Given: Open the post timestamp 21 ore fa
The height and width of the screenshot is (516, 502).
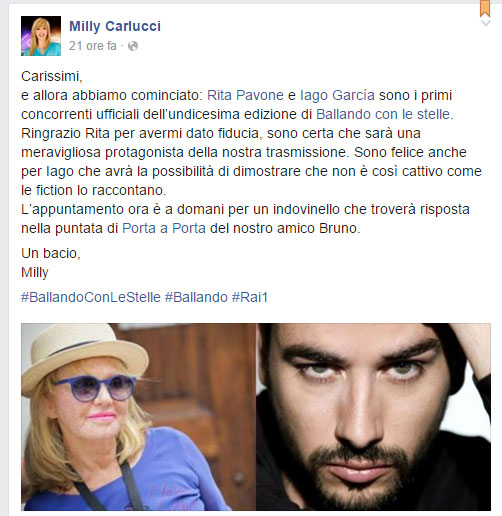Looking at the screenshot, I should tap(93, 46).
